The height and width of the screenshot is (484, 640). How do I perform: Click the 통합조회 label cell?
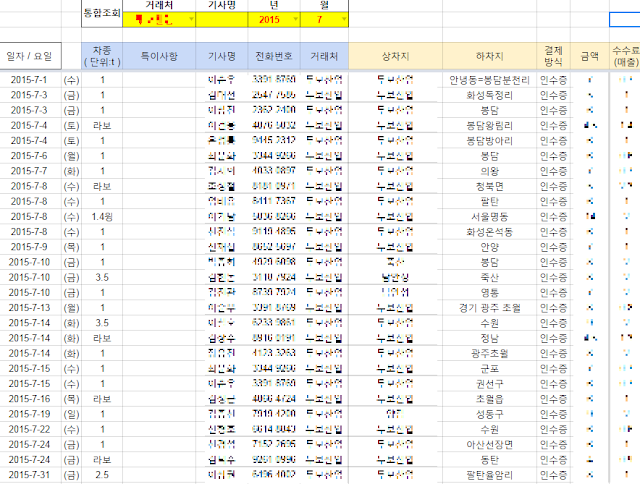point(101,15)
